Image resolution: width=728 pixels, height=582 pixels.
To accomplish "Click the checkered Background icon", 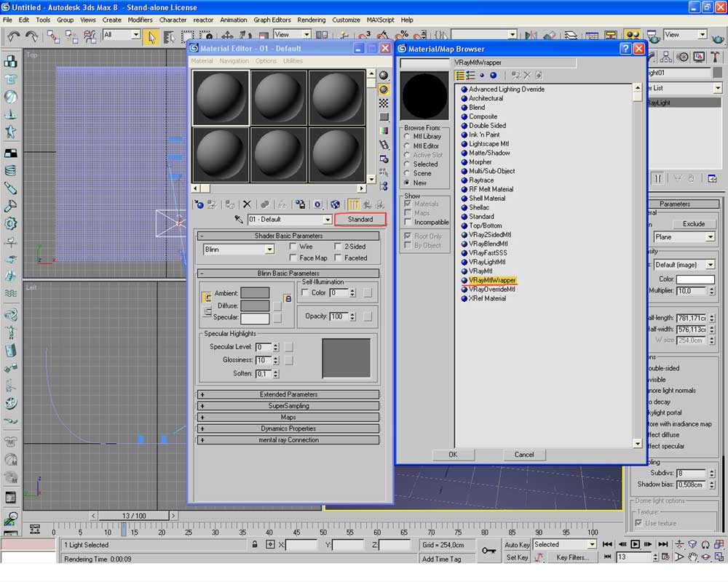I will coord(384,103).
